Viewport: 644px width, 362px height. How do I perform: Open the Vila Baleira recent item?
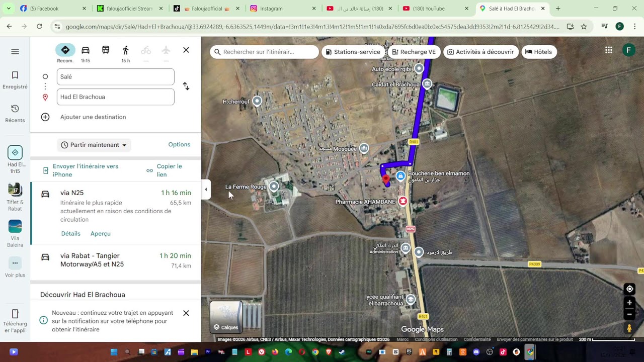pos(15,234)
